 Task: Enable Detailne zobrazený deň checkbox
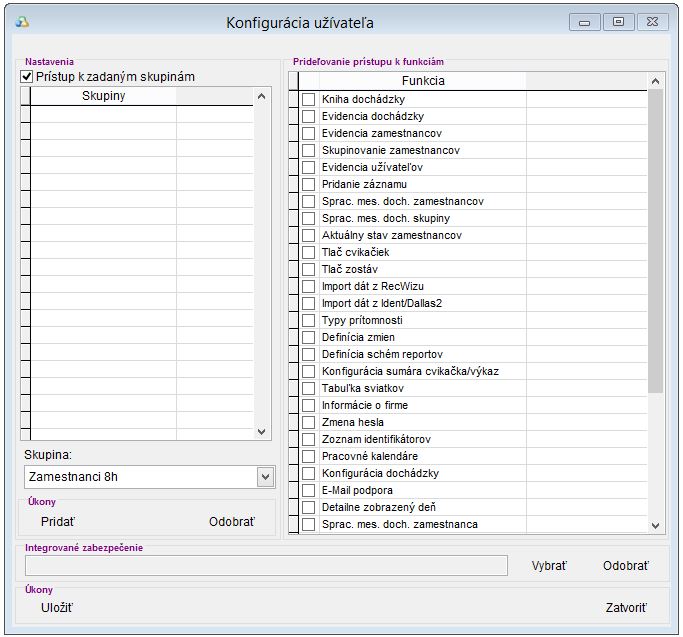(308, 507)
